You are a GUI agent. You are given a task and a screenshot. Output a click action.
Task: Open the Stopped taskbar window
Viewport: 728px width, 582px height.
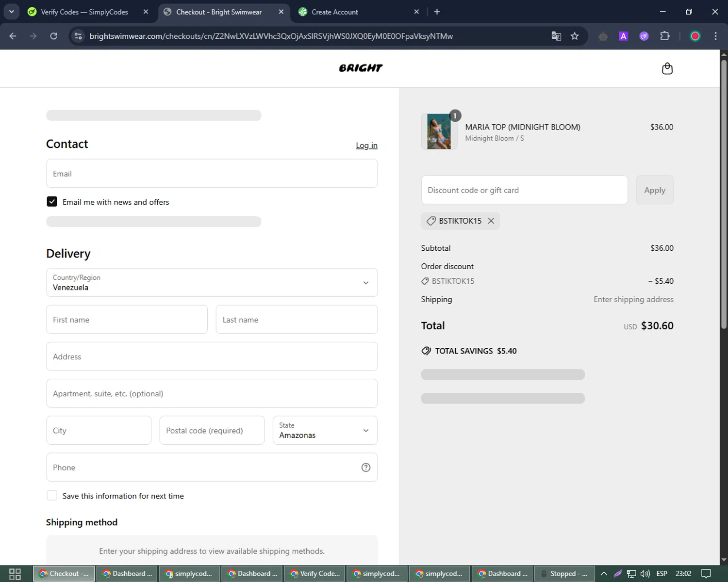tap(564, 574)
